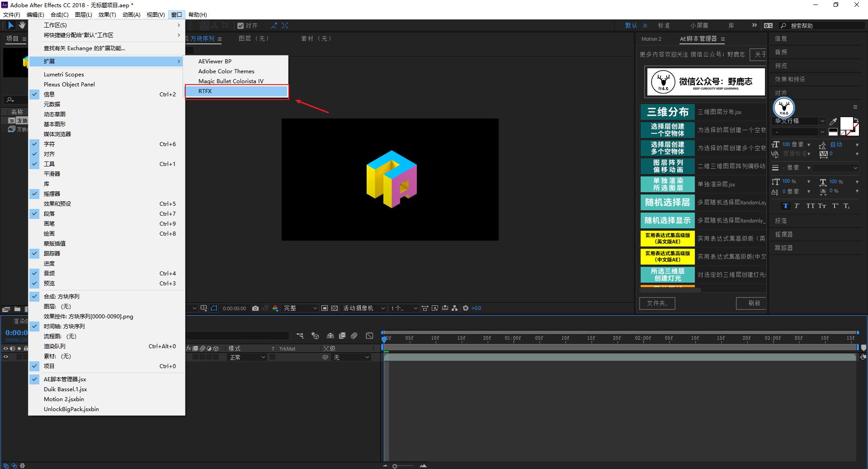Click the 三维分布 script button
The image size is (868, 469).
[667, 112]
